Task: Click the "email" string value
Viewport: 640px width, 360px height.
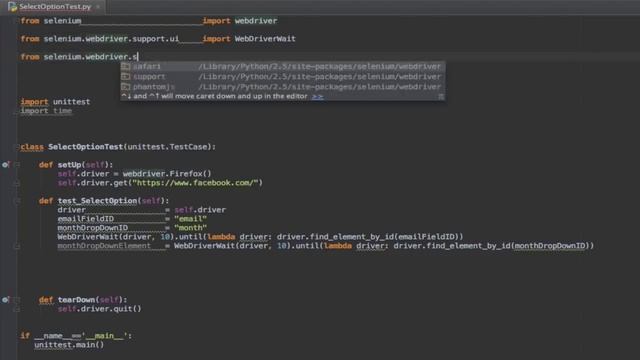Action: (190, 219)
